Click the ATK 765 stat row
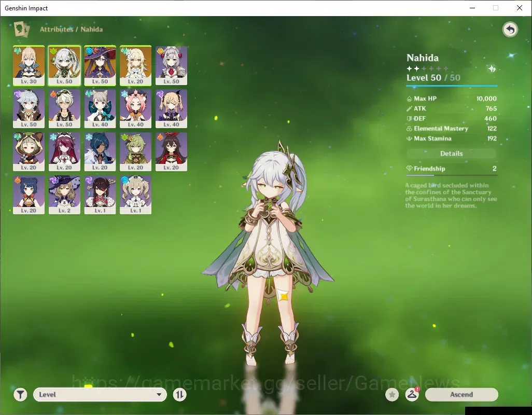 (x=452, y=108)
